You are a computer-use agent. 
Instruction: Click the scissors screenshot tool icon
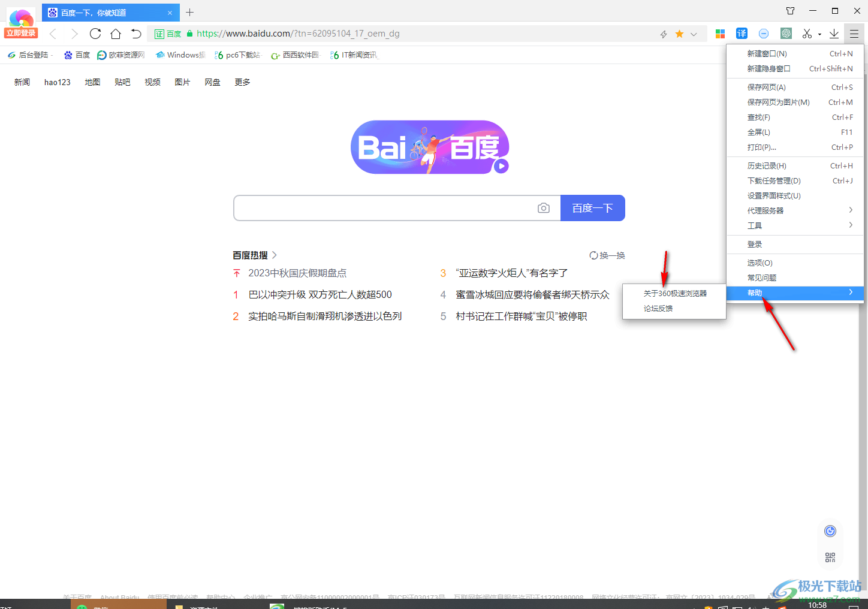[x=807, y=34]
